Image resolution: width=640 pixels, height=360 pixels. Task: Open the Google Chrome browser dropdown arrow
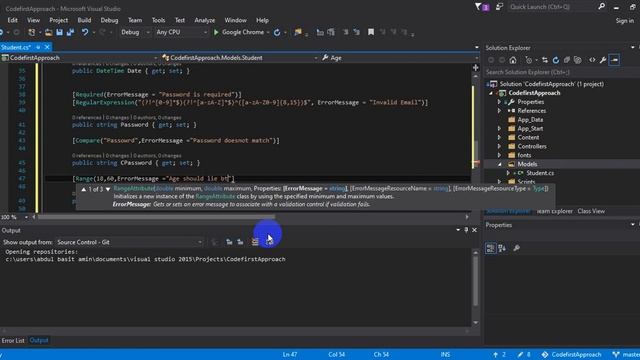coord(268,32)
